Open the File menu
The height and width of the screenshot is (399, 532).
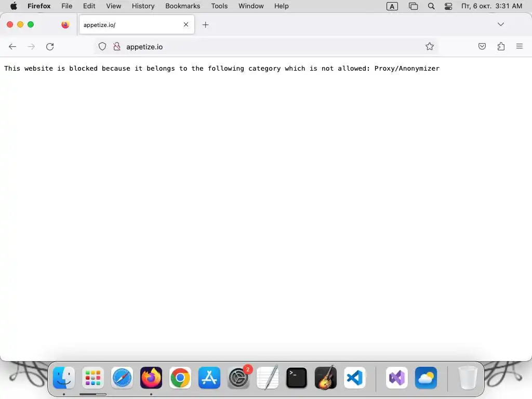[67, 6]
